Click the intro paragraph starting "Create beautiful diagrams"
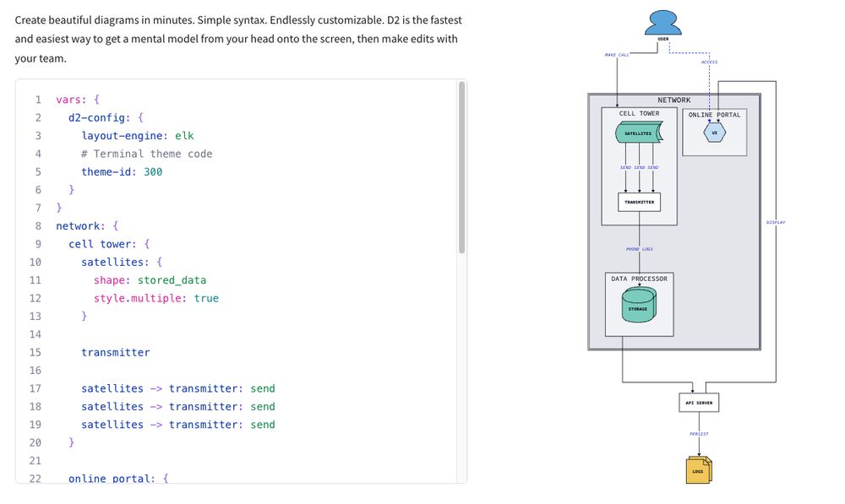 click(x=238, y=39)
